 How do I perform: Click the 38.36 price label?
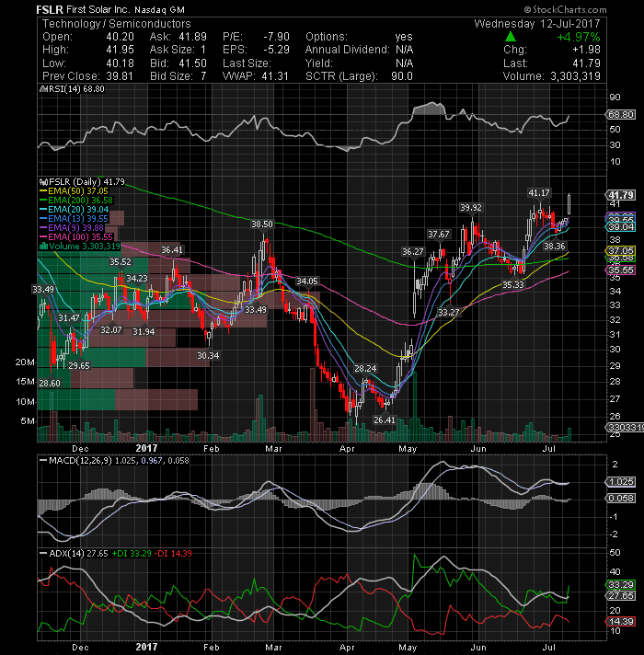coord(554,247)
